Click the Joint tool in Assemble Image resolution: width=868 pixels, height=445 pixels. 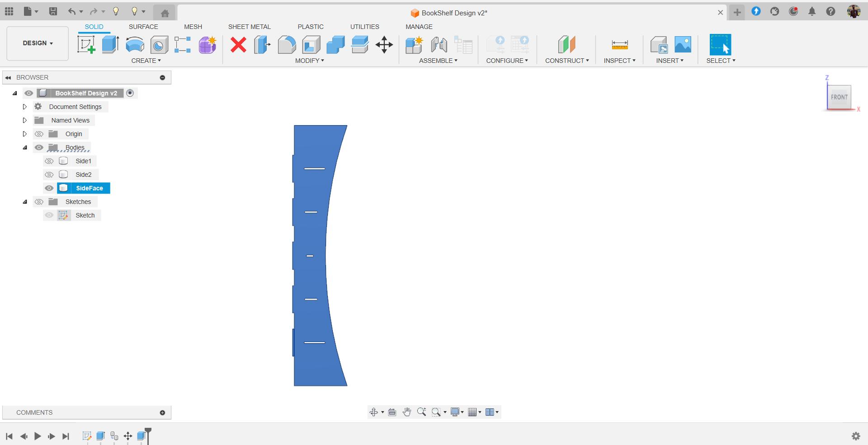(439, 45)
